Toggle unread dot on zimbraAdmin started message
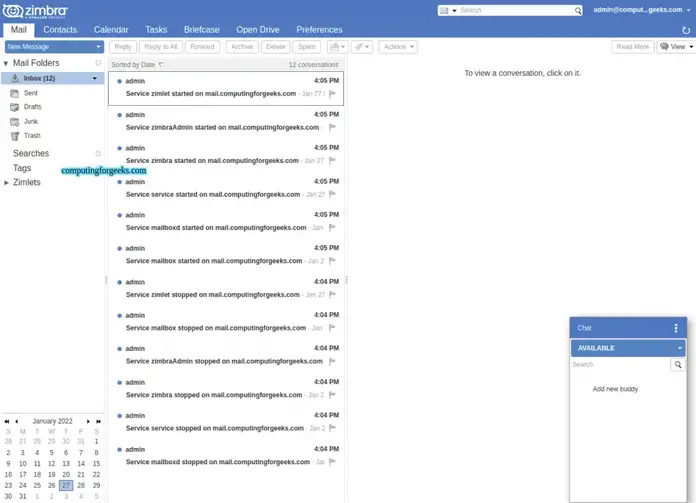 (x=119, y=115)
